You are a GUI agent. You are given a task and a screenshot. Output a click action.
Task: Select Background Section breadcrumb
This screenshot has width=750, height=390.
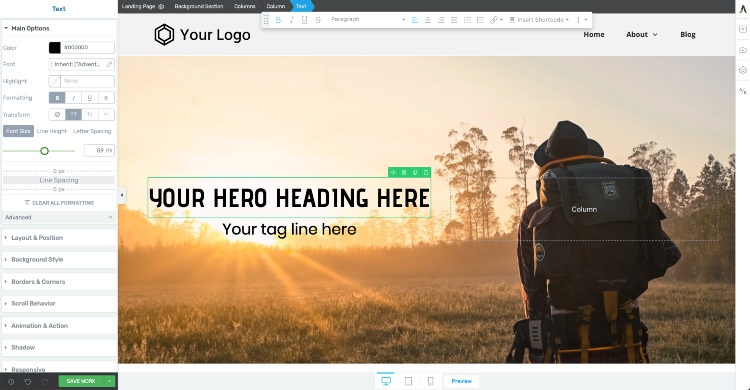click(199, 6)
